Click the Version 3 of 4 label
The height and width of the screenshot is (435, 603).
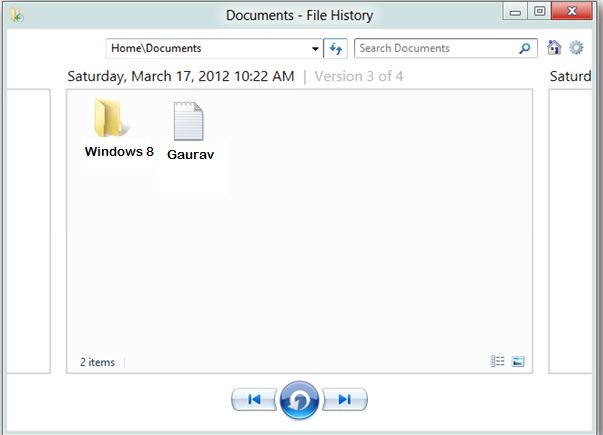click(x=359, y=76)
